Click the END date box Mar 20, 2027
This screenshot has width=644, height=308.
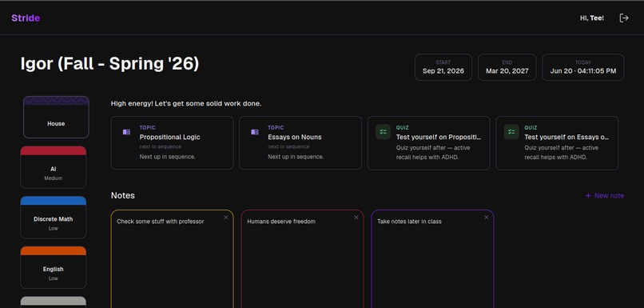[x=507, y=67]
